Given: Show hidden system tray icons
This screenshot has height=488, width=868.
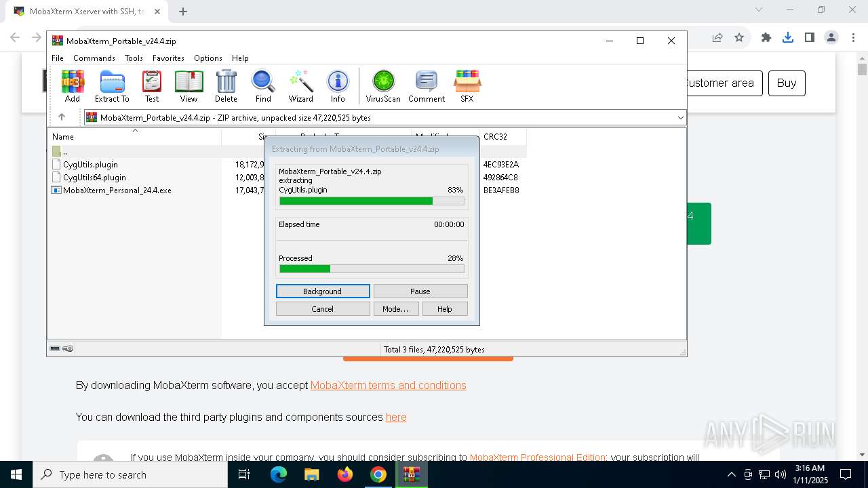Looking at the screenshot, I should click(x=731, y=474).
